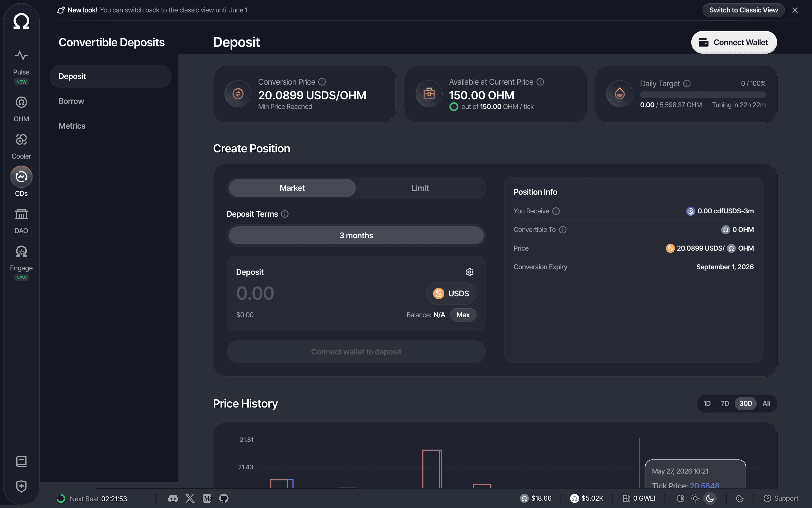Click the Next Beat countdown timer

92,499
